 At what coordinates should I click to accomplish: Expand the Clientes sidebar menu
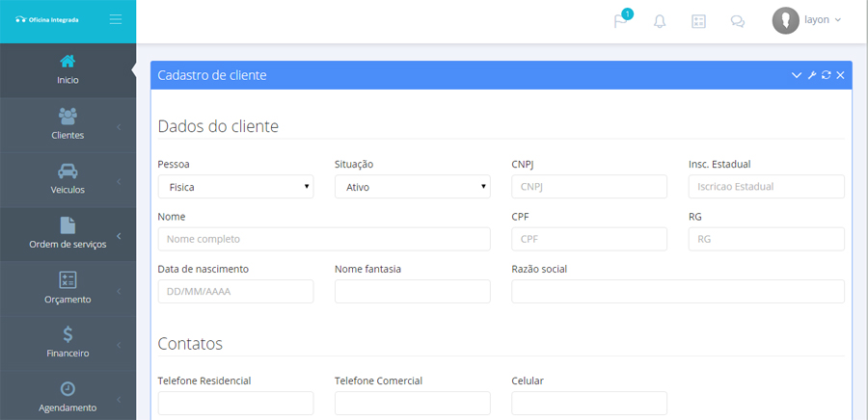(x=68, y=124)
